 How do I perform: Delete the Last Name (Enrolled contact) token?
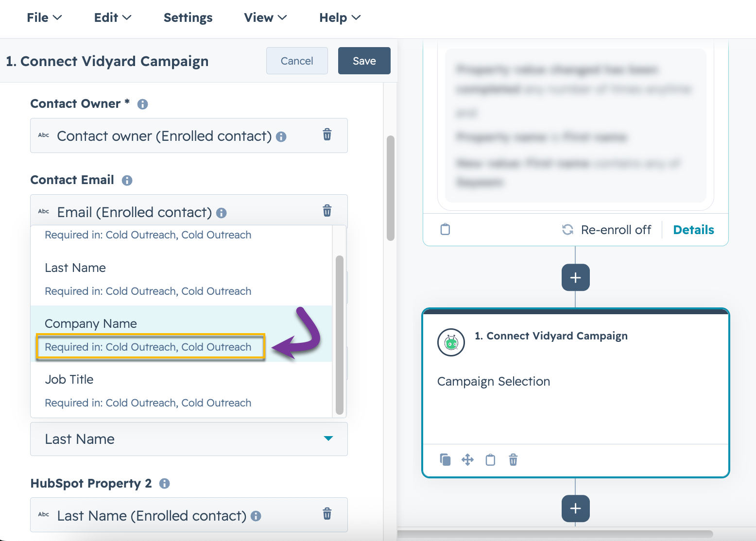coord(327,514)
